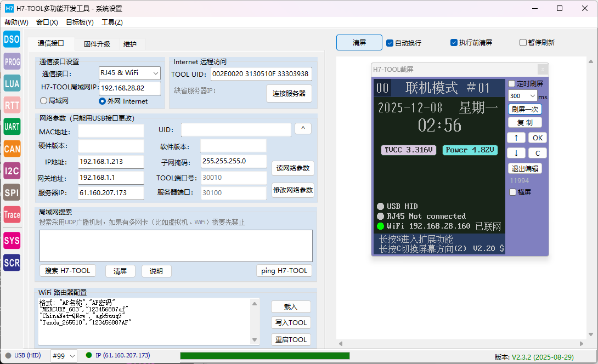Click the green progress bar in status bar
Image resolution: width=598 pixels, height=364 pixels.
click(x=264, y=356)
